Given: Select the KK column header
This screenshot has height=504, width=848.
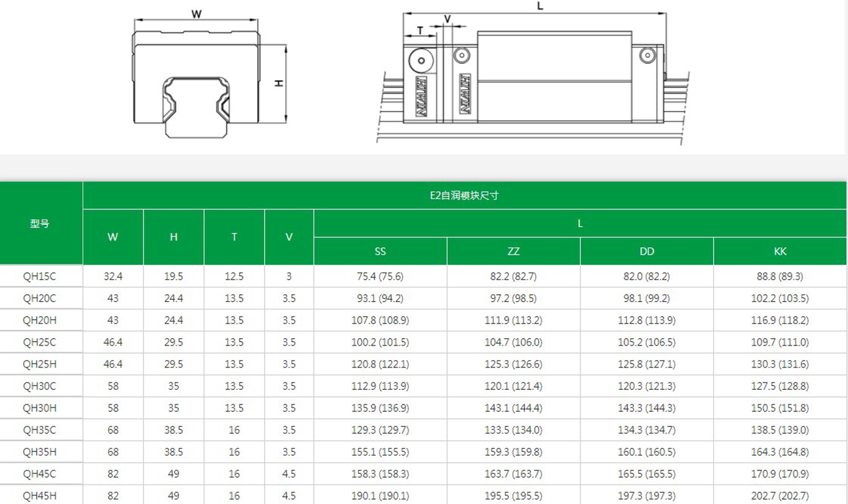Looking at the screenshot, I should 780,251.
